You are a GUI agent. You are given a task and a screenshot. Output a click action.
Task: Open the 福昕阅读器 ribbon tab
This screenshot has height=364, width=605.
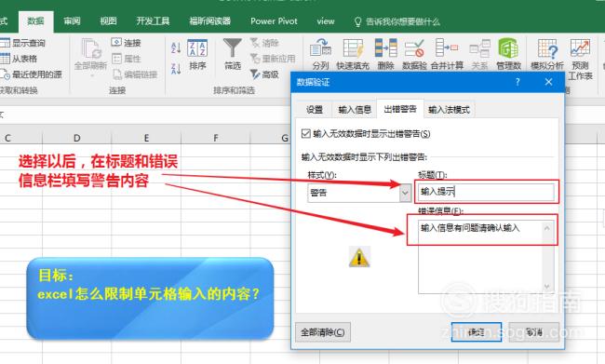click(210, 21)
